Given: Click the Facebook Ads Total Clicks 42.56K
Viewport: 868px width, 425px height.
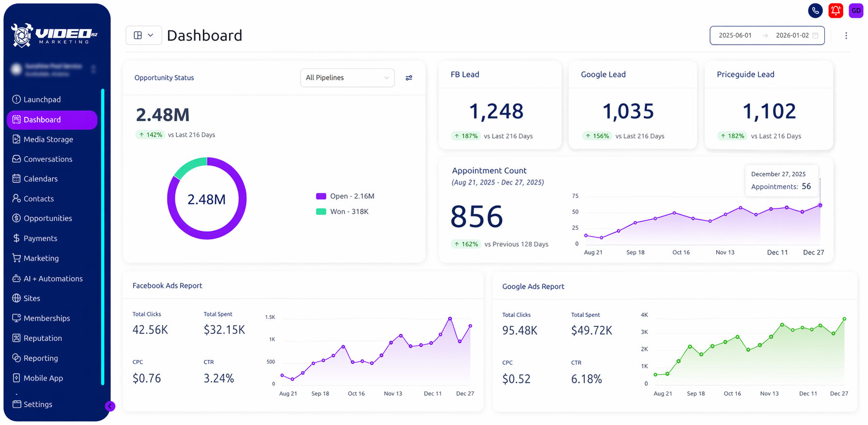Looking at the screenshot, I should tap(150, 330).
